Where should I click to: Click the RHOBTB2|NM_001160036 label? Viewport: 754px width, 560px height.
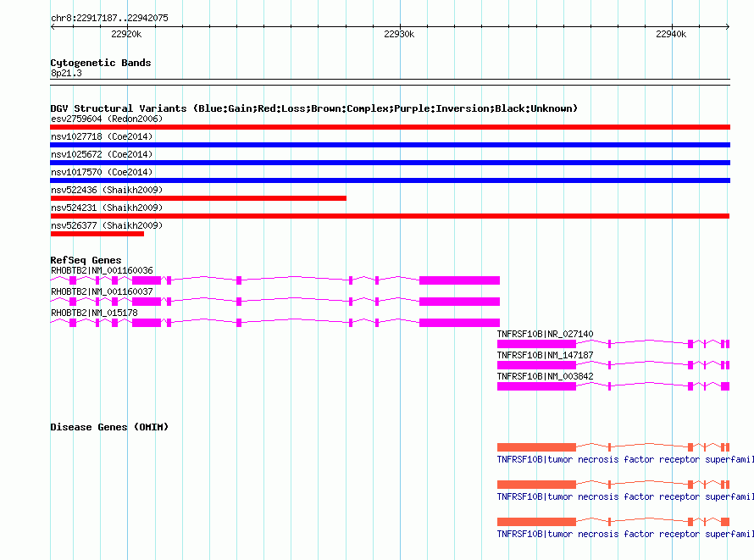point(102,270)
